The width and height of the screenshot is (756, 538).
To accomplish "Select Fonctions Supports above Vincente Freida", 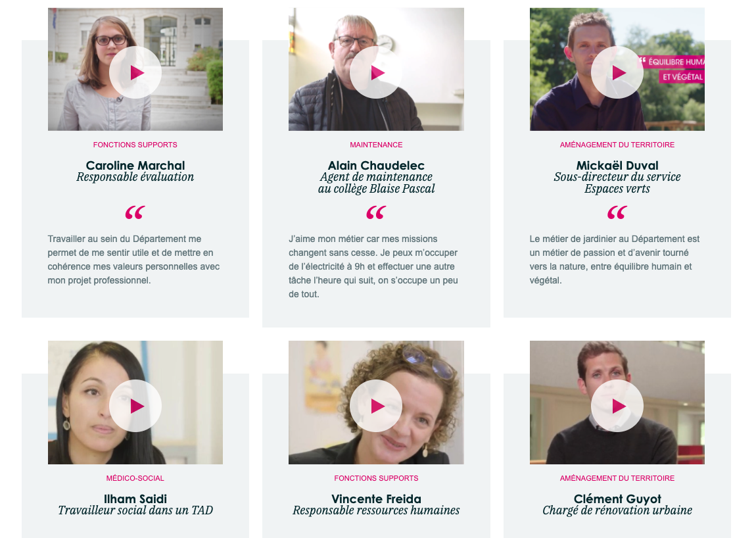I will 376,478.
